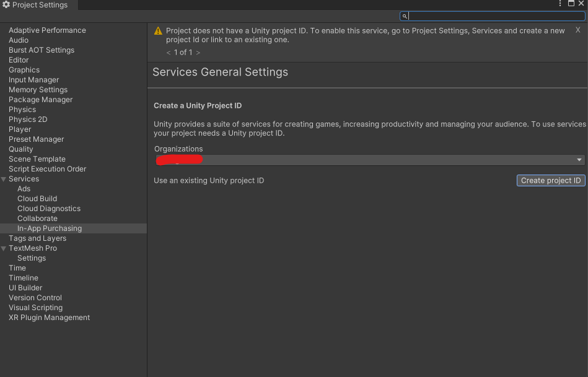Click the Organizations label
Screen dimensions: 588x377
pyautogui.click(x=178, y=149)
